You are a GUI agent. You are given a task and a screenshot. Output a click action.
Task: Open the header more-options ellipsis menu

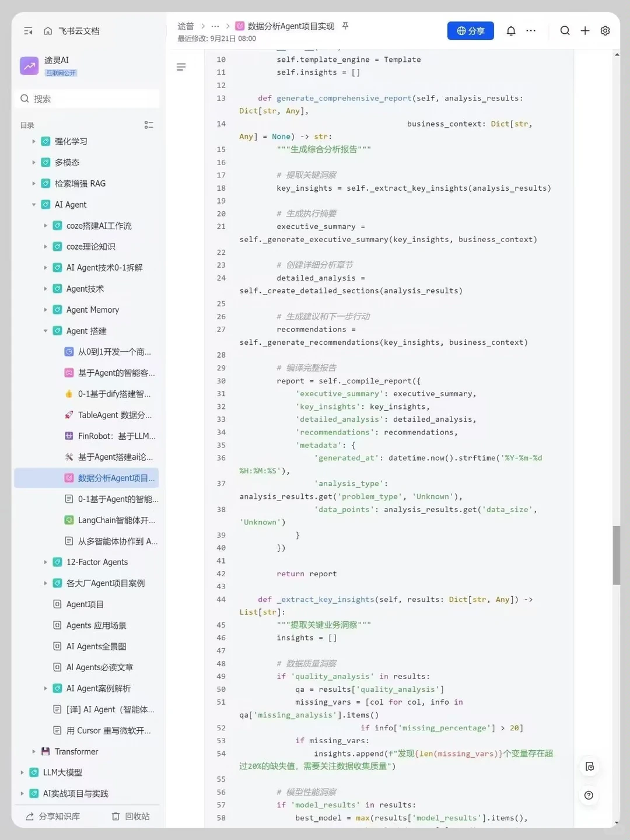tap(531, 31)
